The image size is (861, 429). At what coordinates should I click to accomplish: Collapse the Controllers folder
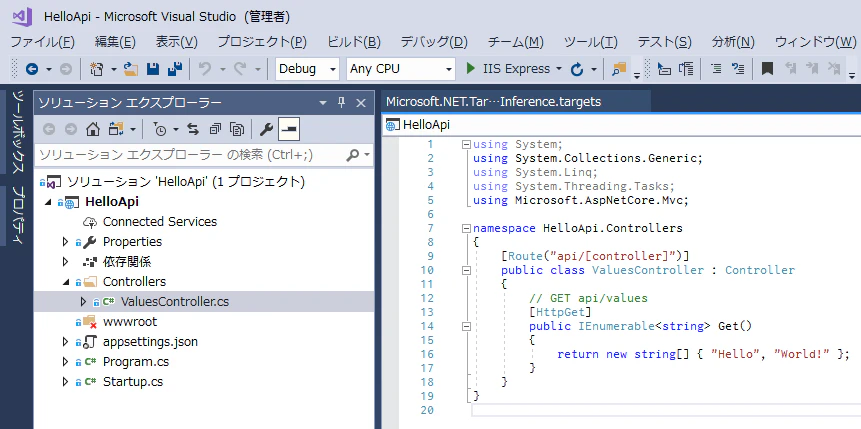tap(65, 282)
